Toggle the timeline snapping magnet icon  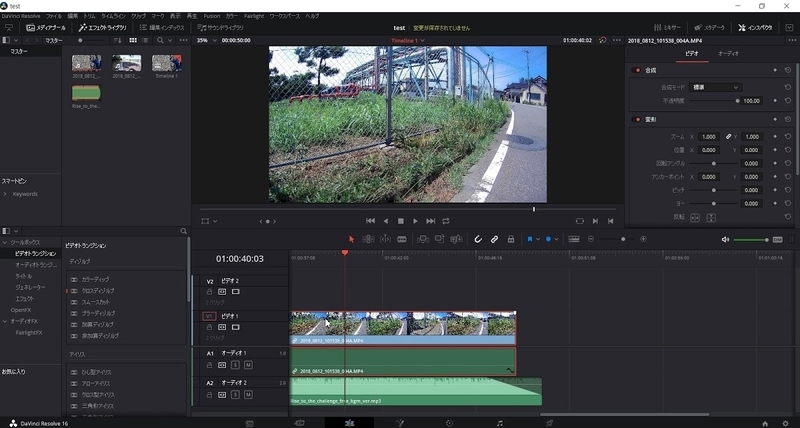[x=478, y=239]
